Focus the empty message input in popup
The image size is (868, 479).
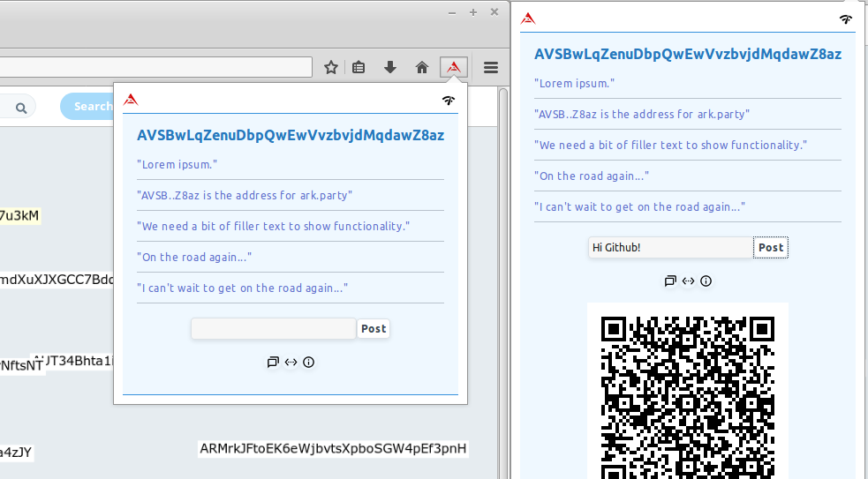[x=274, y=328]
